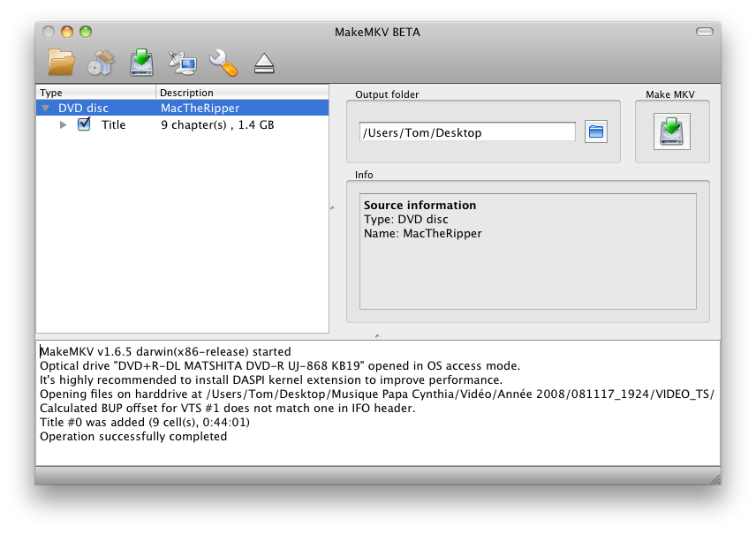Click log line 'Calculated BUP offset for VTS #1'

click(x=228, y=409)
